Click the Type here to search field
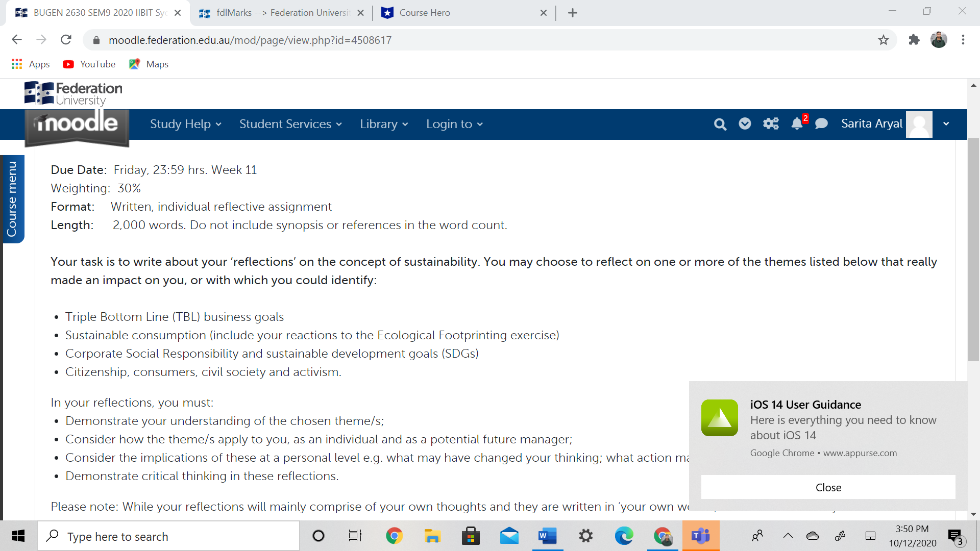The image size is (980, 551). pyautogui.click(x=168, y=536)
